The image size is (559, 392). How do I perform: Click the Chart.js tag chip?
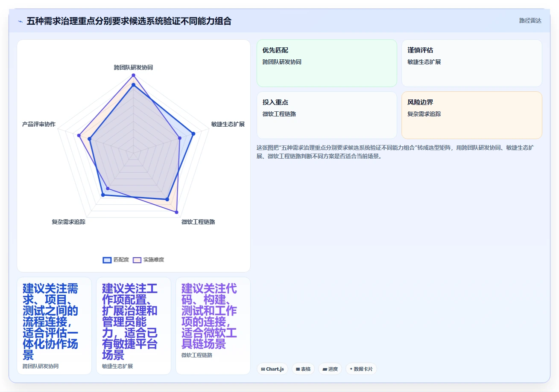pyautogui.click(x=272, y=369)
